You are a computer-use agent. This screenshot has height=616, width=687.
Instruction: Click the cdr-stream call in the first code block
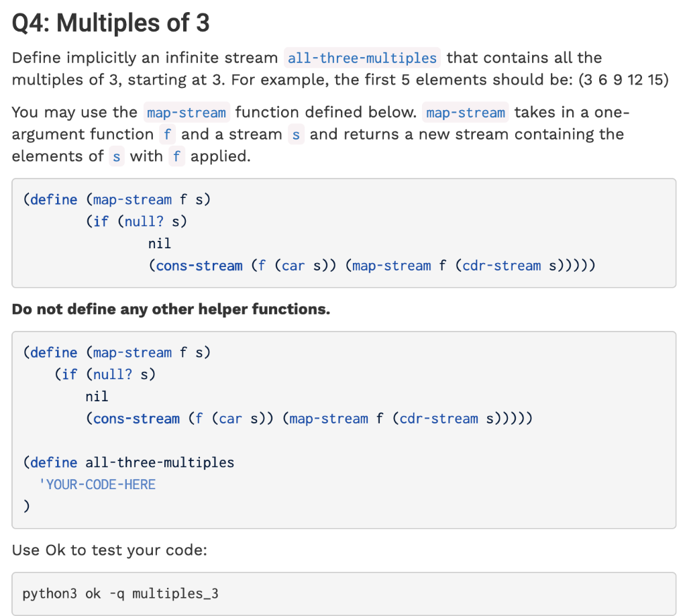(500, 266)
